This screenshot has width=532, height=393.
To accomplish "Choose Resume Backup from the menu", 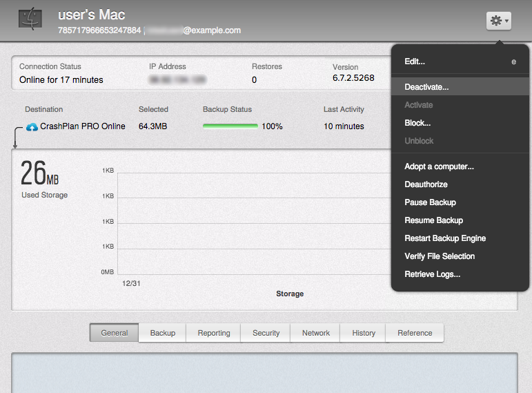I will [x=460, y=220].
